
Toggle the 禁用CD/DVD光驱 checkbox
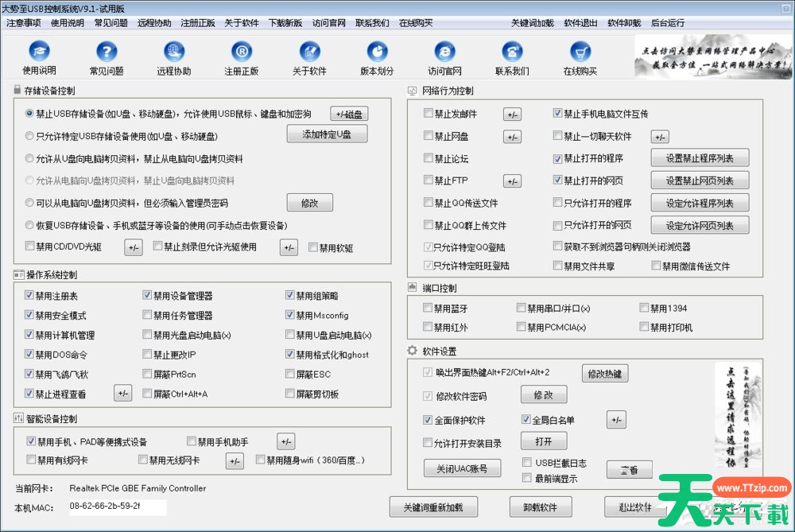(30, 247)
